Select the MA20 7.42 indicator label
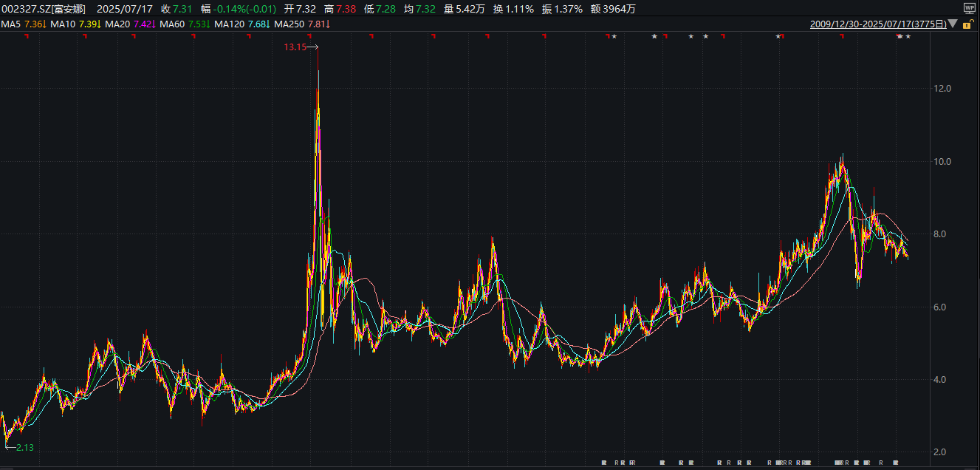 (130, 24)
